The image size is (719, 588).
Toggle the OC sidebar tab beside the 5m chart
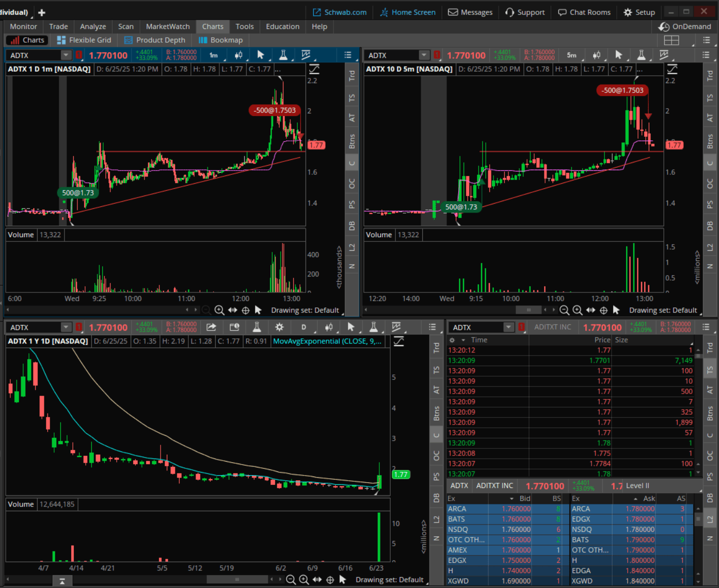[710, 184]
